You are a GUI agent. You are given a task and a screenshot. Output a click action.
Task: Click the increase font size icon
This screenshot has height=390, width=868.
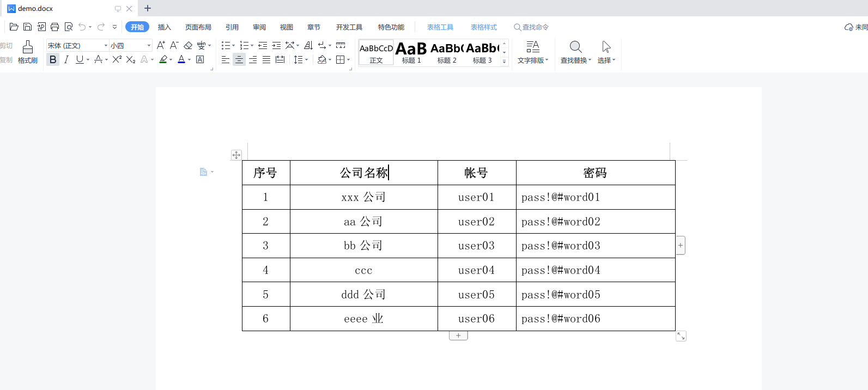click(161, 46)
